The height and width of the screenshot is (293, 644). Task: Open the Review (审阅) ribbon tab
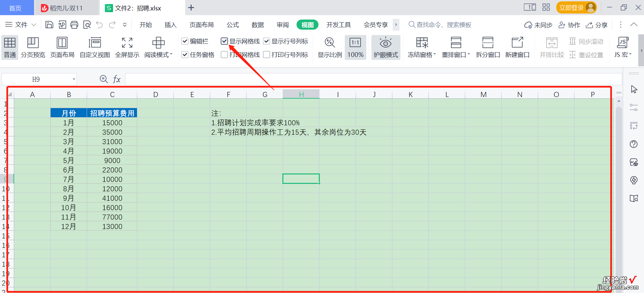283,25
